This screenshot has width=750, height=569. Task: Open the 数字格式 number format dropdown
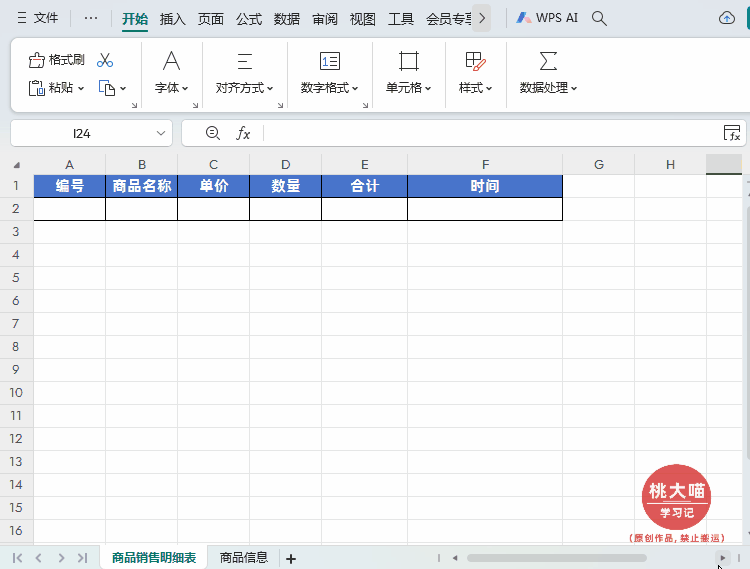[329, 73]
